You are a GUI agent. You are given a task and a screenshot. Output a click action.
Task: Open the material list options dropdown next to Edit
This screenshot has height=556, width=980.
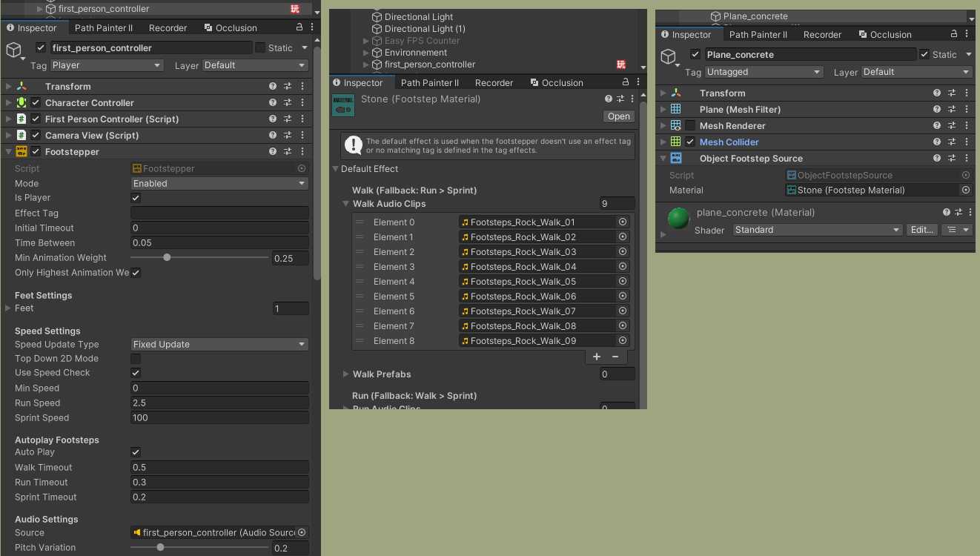[x=957, y=231]
